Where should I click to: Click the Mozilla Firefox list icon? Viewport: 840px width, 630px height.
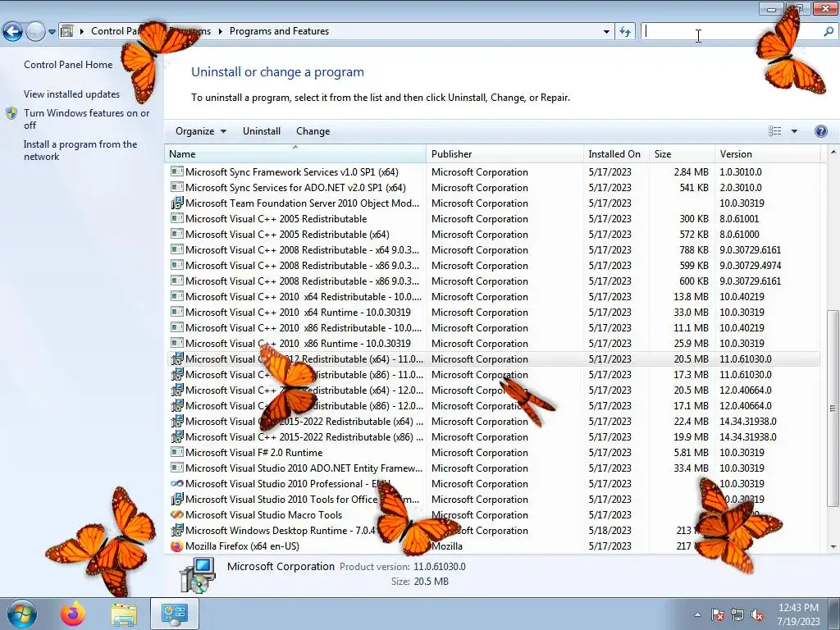tap(177, 546)
